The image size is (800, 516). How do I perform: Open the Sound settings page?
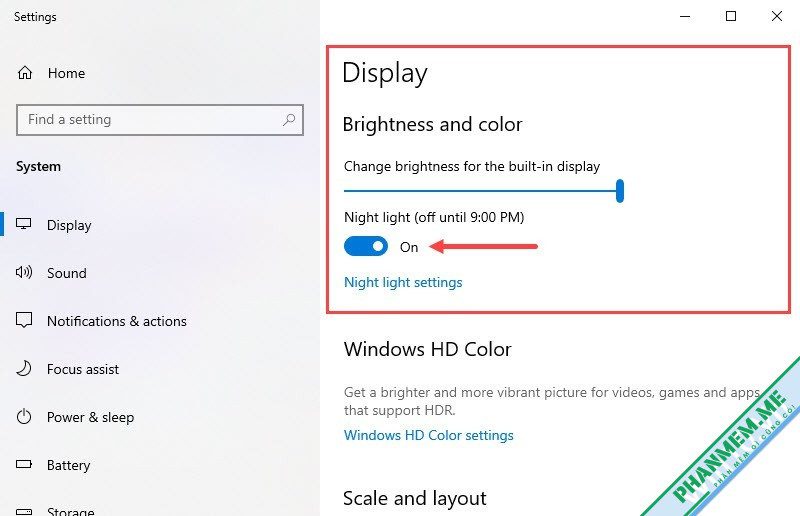pyautogui.click(x=66, y=273)
